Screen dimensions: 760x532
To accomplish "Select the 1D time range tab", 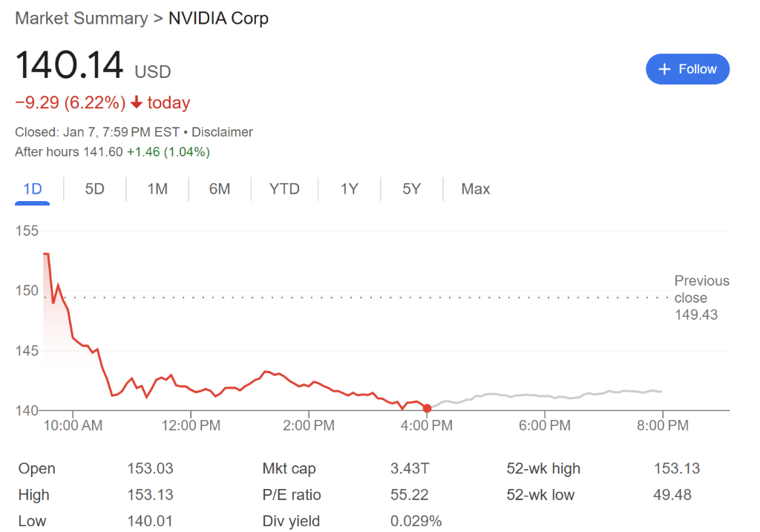I will point(33,189).
